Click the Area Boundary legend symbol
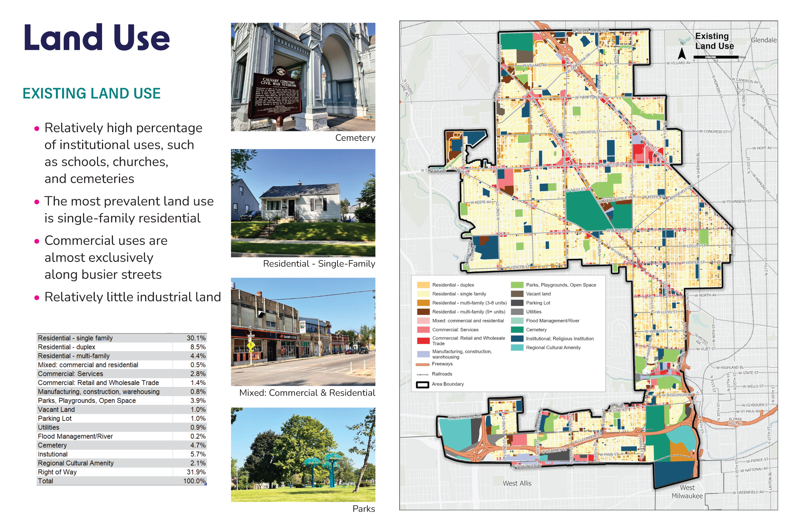The width and height of the screenshot is (799, 532). click(x=422, y=384)
